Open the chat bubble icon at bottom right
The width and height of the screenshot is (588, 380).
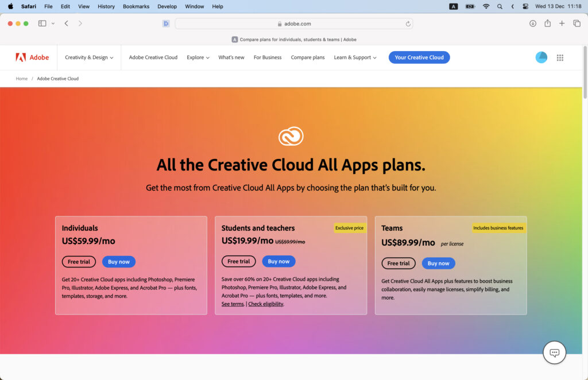(554, 352)
